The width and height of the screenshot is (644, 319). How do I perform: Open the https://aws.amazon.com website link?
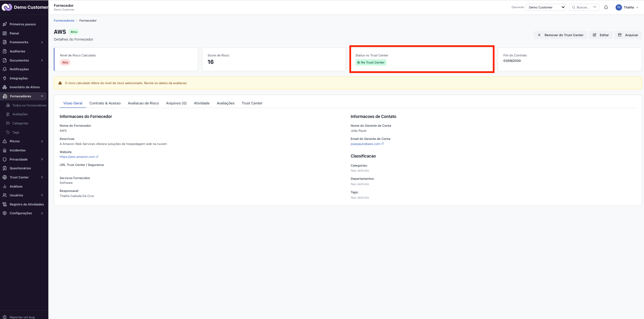click(x=77, y=157)
